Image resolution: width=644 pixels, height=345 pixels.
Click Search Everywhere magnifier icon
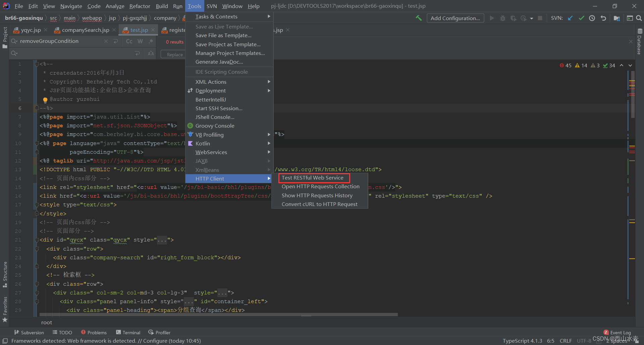(x=639, y=18)
